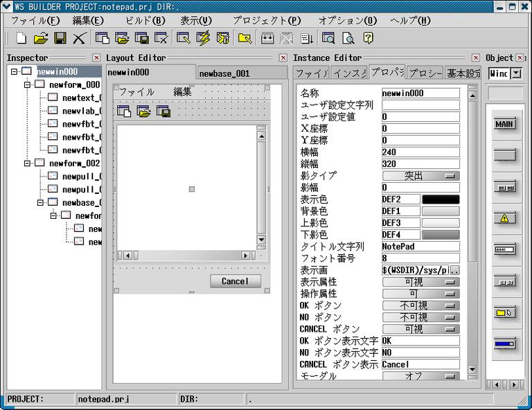Collapse the newbase_ tree node
The height and width of the screenshot is (410, 532).
point(40,202)
